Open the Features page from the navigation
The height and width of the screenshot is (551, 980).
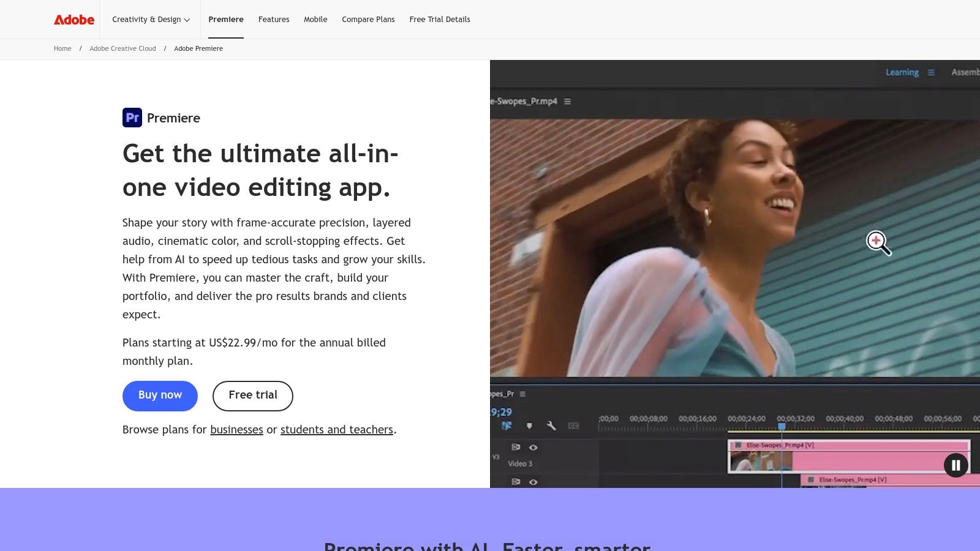274,19
